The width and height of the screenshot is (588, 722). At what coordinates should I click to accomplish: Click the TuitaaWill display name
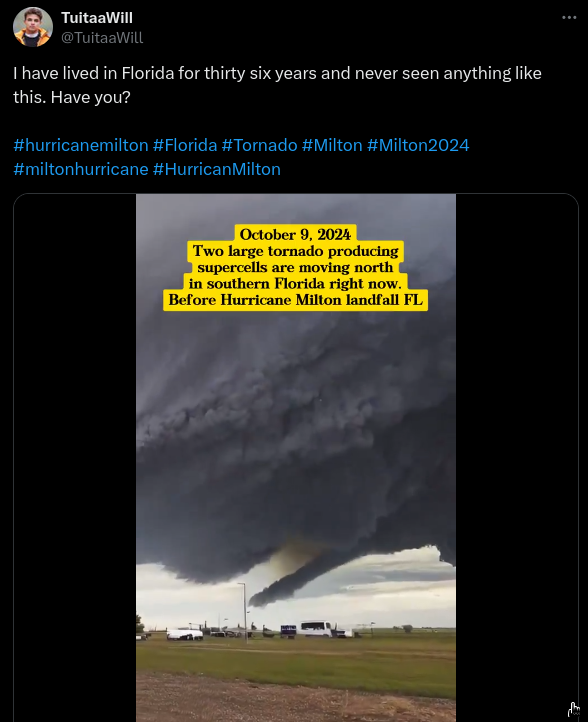pyautogui.click(x=97, y=18)
